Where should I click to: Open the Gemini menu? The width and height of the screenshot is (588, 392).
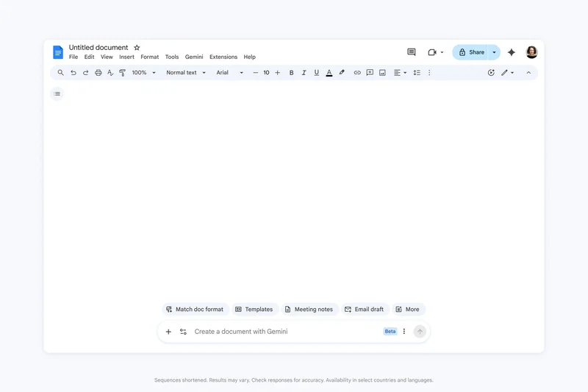194,57
